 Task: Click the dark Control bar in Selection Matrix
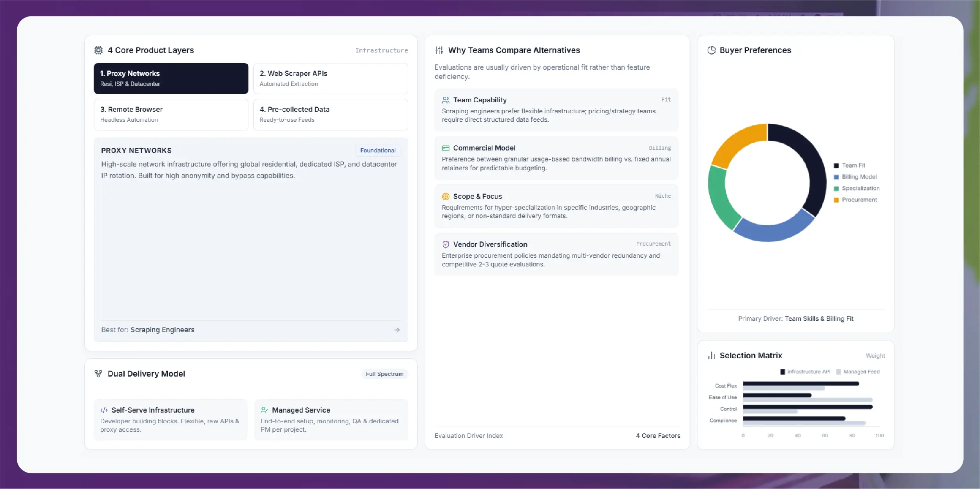808,407
